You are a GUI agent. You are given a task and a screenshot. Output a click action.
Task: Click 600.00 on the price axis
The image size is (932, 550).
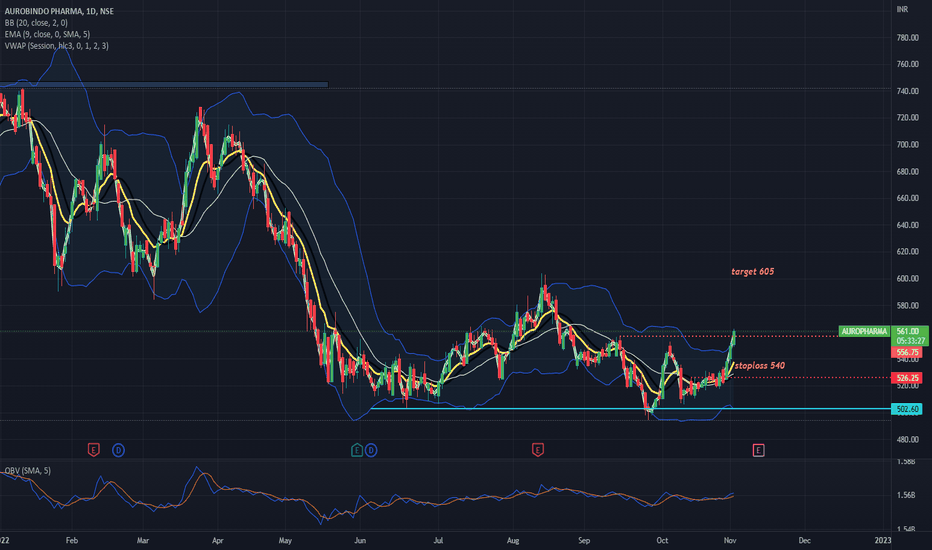point(908,278)
